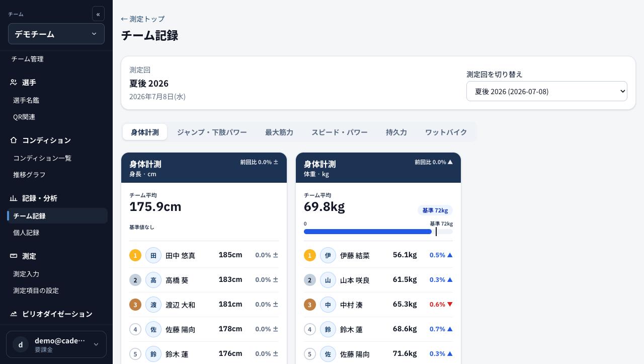644x364 pixels.
Task: Click the 前回比 up arrow in weight header
Action: 450,162
